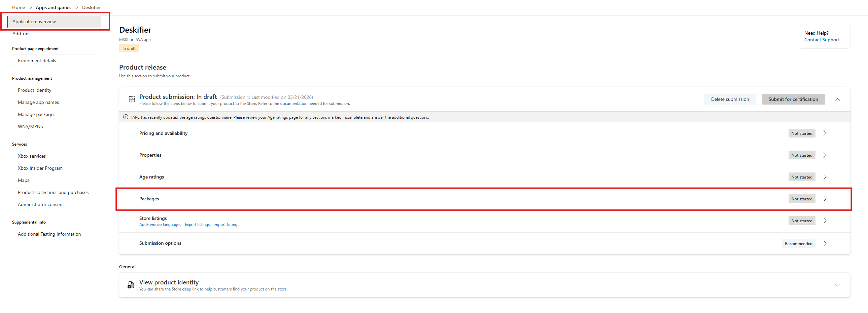Open Additional Testing Information
The image size is (868, 313).
pyautogui.click(x=49, y=234)
